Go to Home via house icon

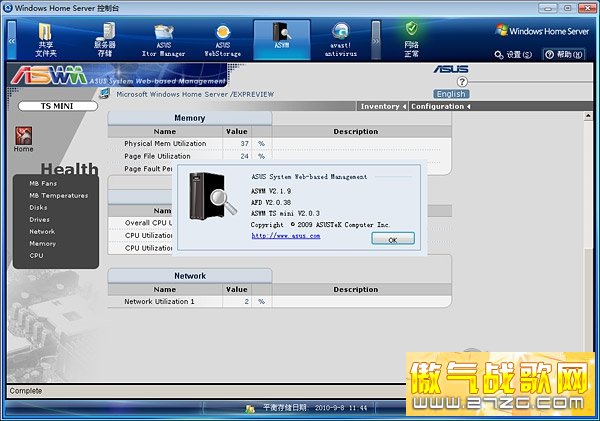pyautogui.click(x=23, y=136)
